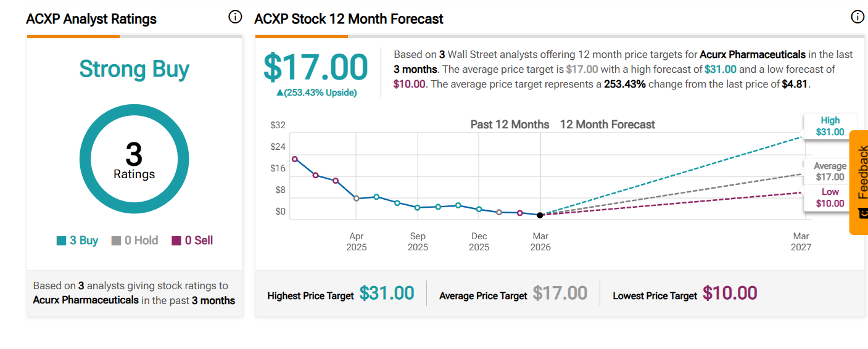Click the 12 Month Forecast info icon

(858, 17)
